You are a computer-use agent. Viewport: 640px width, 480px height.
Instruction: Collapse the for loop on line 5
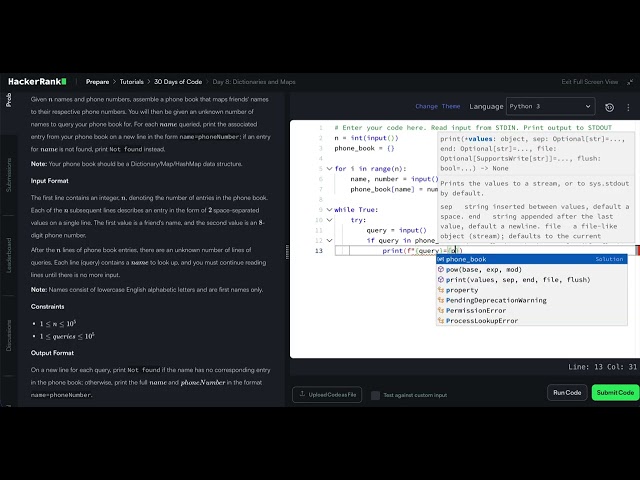pyautogui.click(x=329, y=169)
